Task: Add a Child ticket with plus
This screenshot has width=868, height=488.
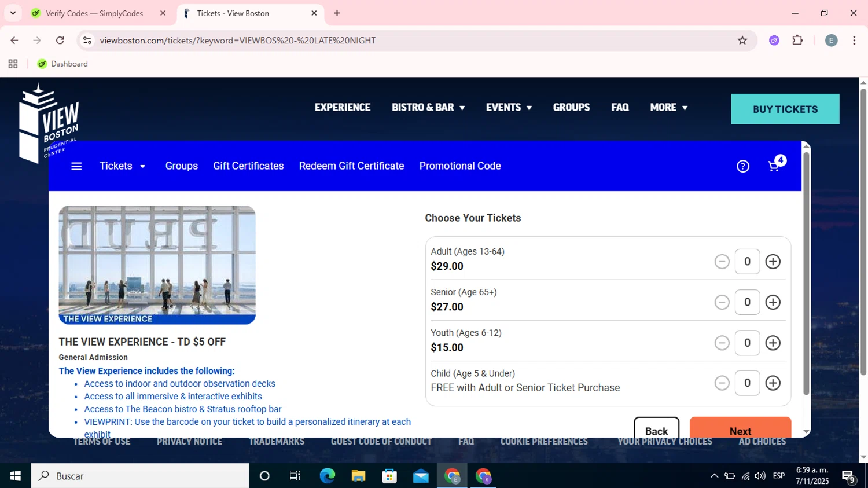Action: (773, 383)
